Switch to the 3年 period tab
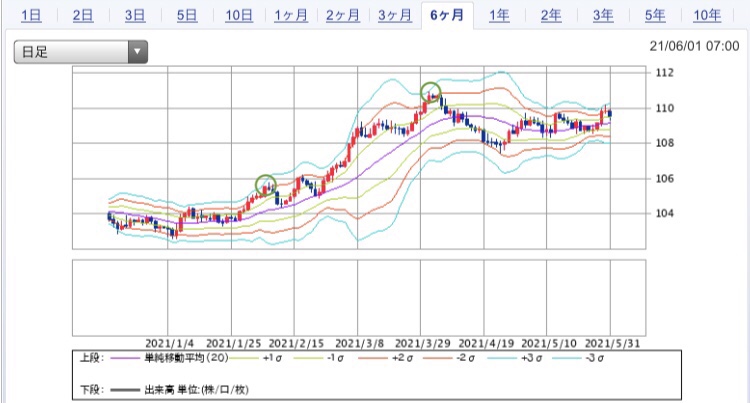 (603, 15)
